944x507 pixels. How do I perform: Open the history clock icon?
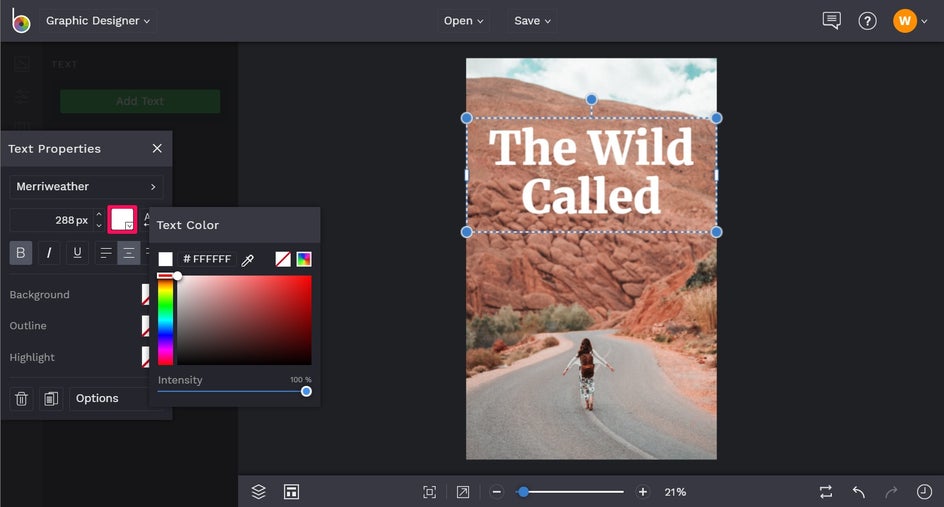pos(924,492)
